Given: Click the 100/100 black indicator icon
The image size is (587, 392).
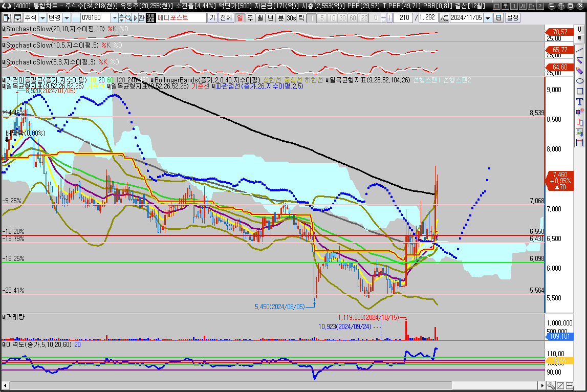Looking at the screenshot, I should 150,17.
